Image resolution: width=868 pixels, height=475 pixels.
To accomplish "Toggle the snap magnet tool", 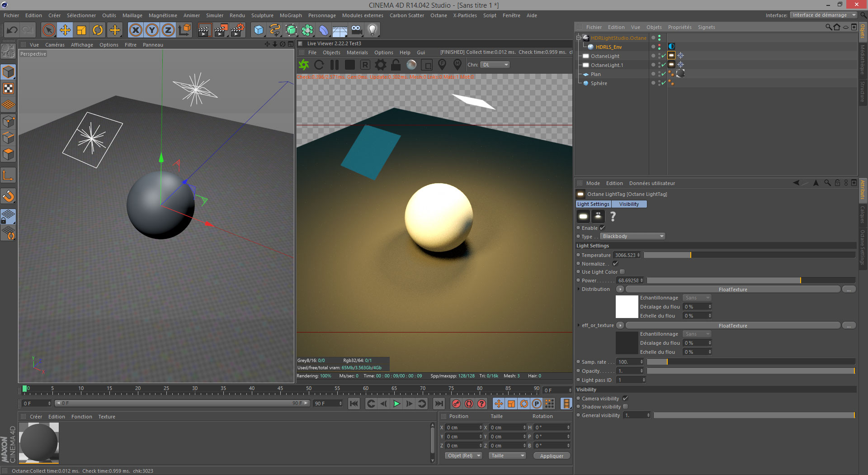I will click(9, 196).
